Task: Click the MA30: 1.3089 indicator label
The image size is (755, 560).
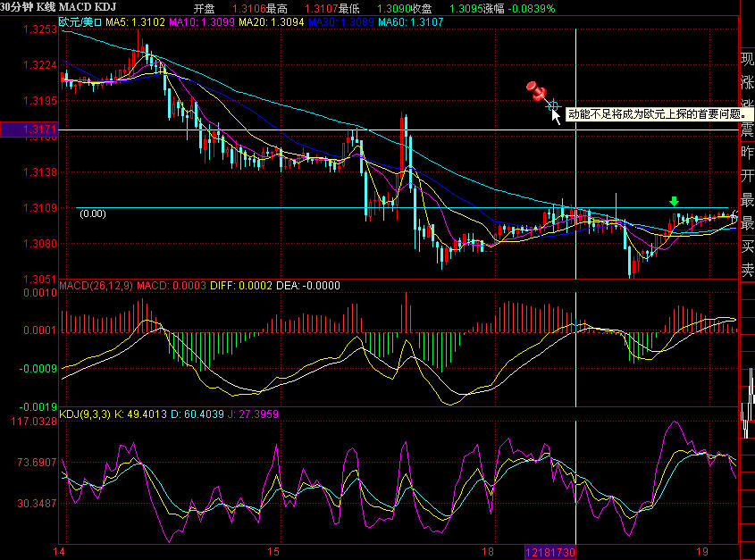Action: coord(341,22)
